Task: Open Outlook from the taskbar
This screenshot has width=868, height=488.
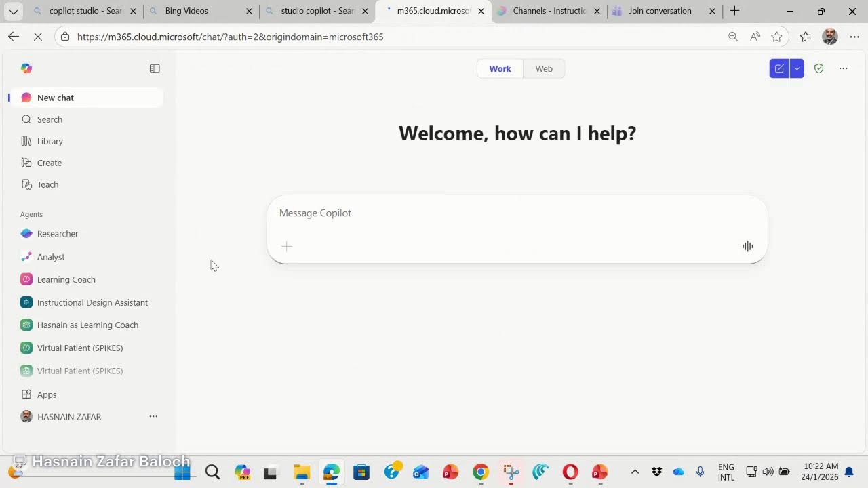Action: coord(420,472)
